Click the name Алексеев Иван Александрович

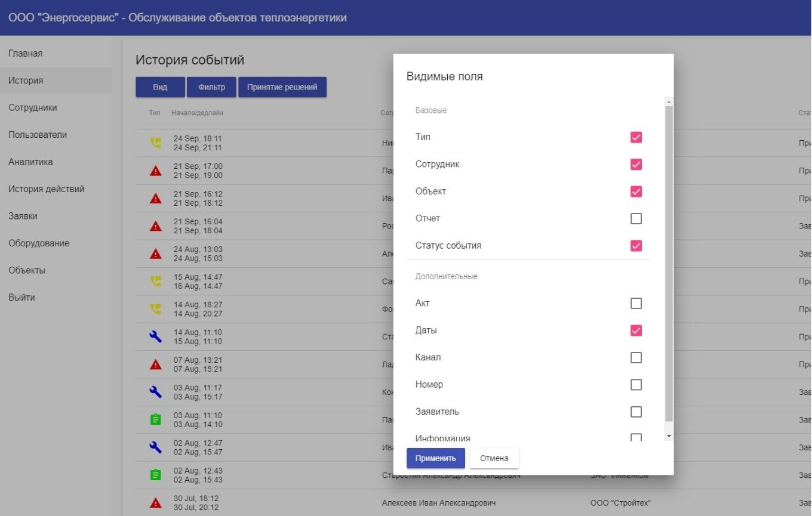point(439,503)
